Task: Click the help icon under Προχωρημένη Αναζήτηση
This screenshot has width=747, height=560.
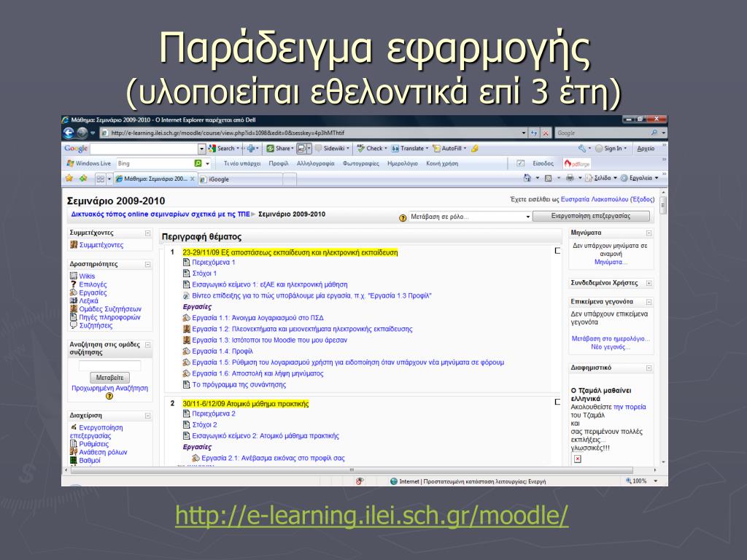Action: coord(109,396)
